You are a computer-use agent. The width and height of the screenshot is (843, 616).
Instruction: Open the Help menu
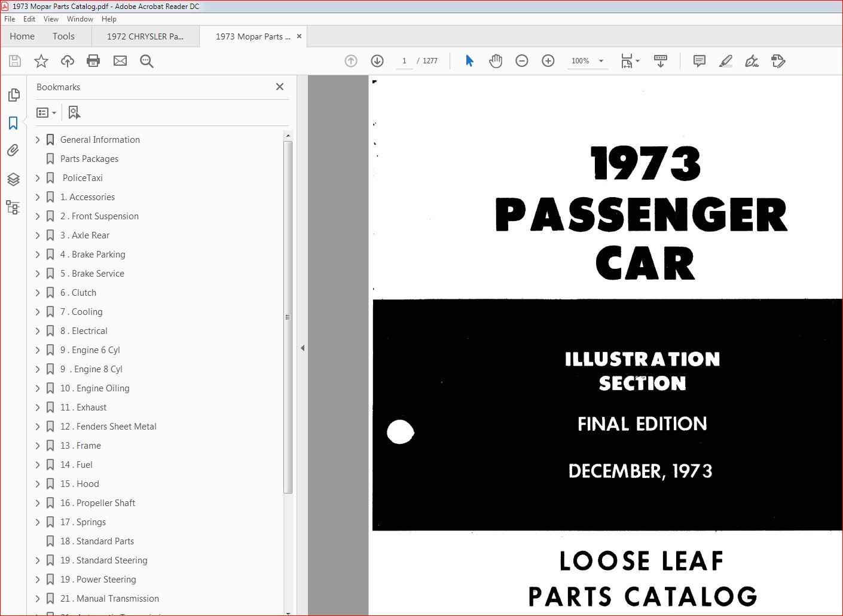pyautogui.click(x=109, y=19)
